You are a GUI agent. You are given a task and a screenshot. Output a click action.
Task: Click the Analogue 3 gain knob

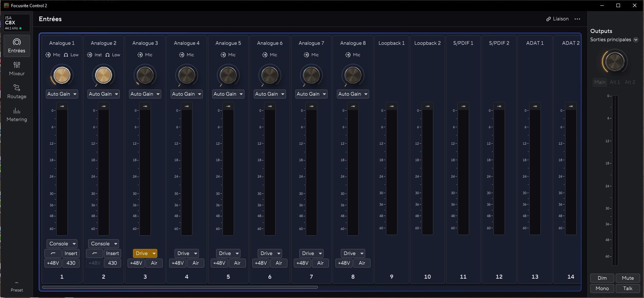tap(145, 75)
